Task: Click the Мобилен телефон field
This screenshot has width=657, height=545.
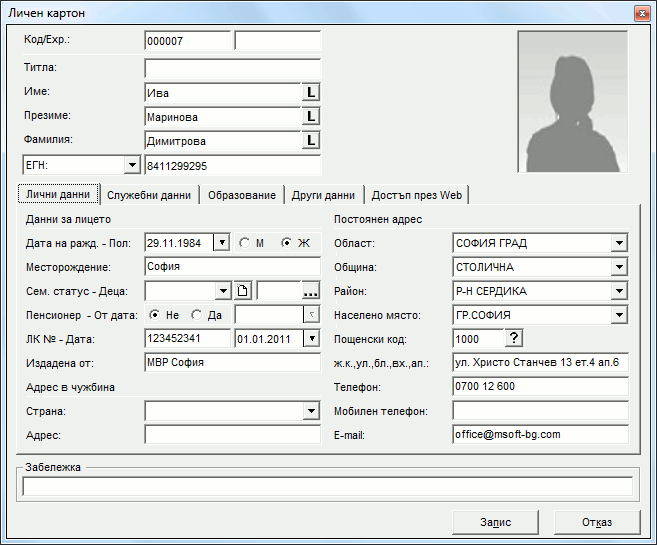Action: pyautogui.click(x=541, y=411)
